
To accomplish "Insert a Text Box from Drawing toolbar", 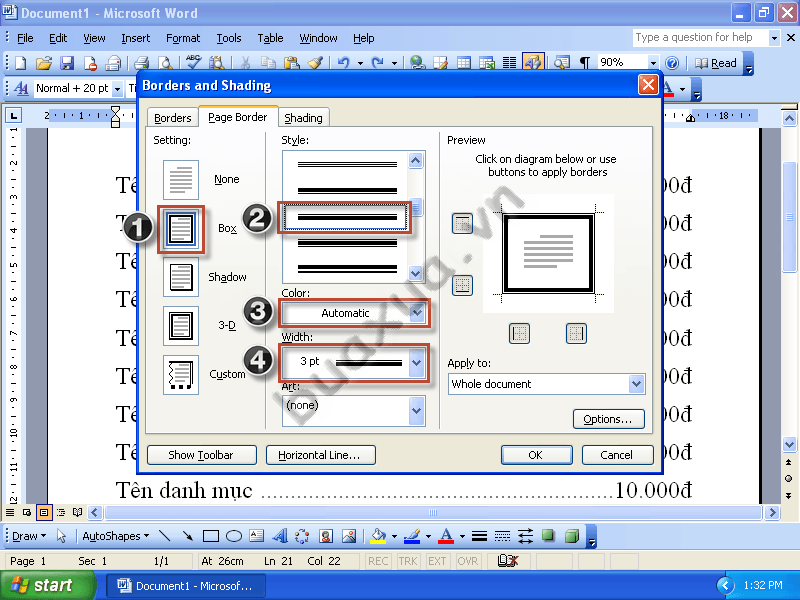I will tap(257, 536).
